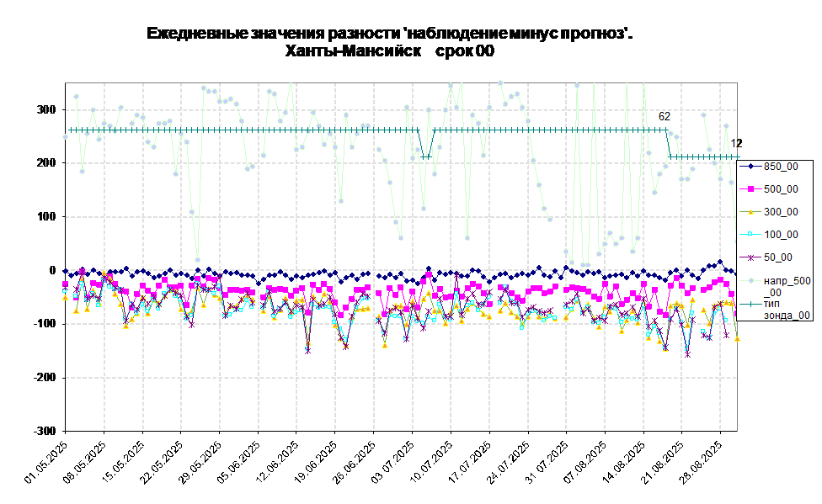Click the data label 62 on the chart
Viewport: 822px width, 504px height.
(x=665, y=117)
